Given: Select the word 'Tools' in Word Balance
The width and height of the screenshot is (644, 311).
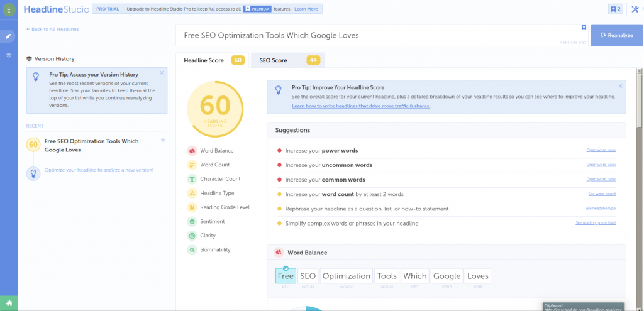Looking at the screenshot, I should (387, 276).
